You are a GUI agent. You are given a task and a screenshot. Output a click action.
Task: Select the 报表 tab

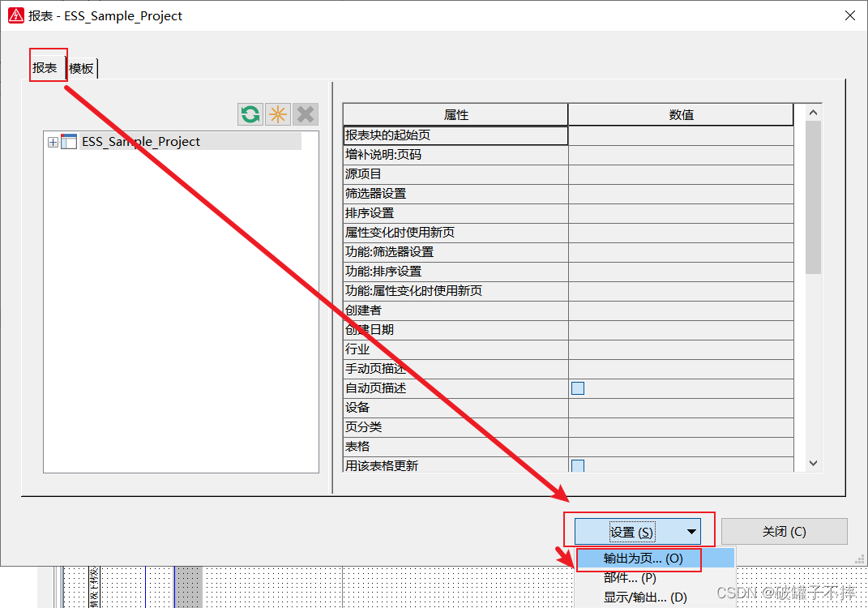[x=45, y=68]
